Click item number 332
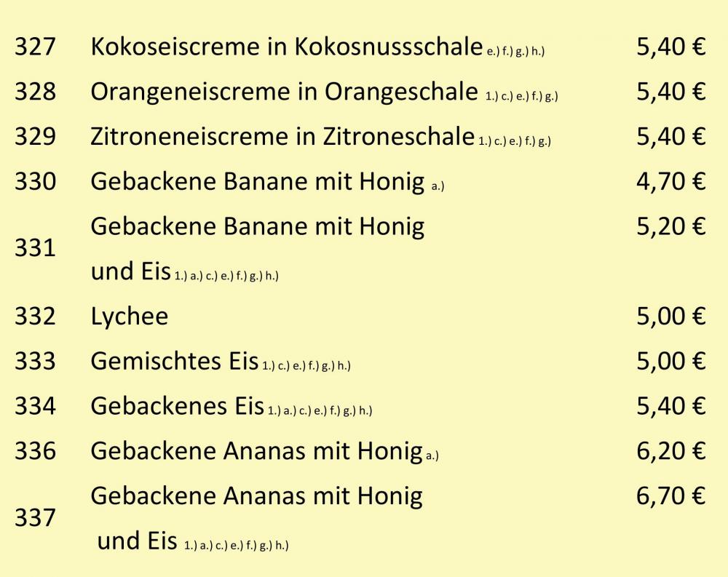728x577 pixels. (35, 317)
